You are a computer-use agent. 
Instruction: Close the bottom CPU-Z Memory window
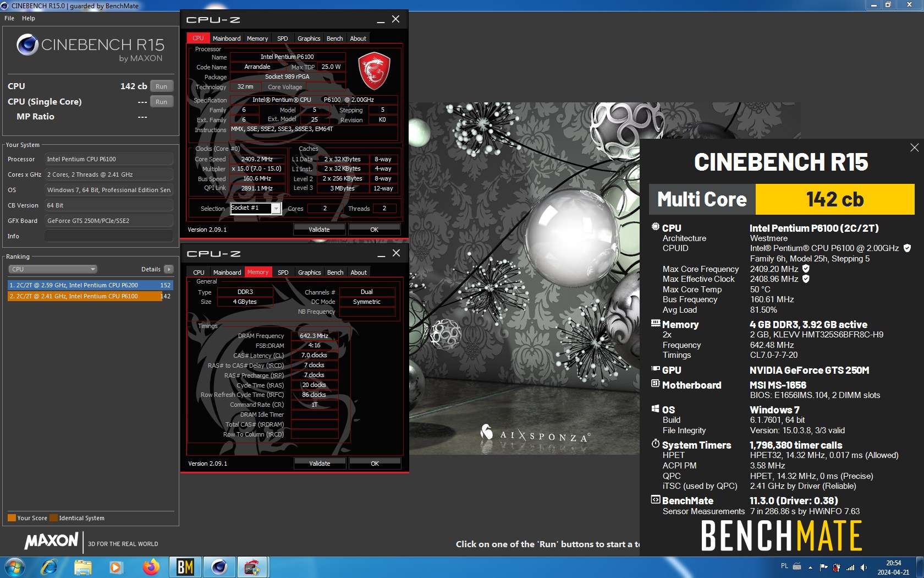click(396, 253)
